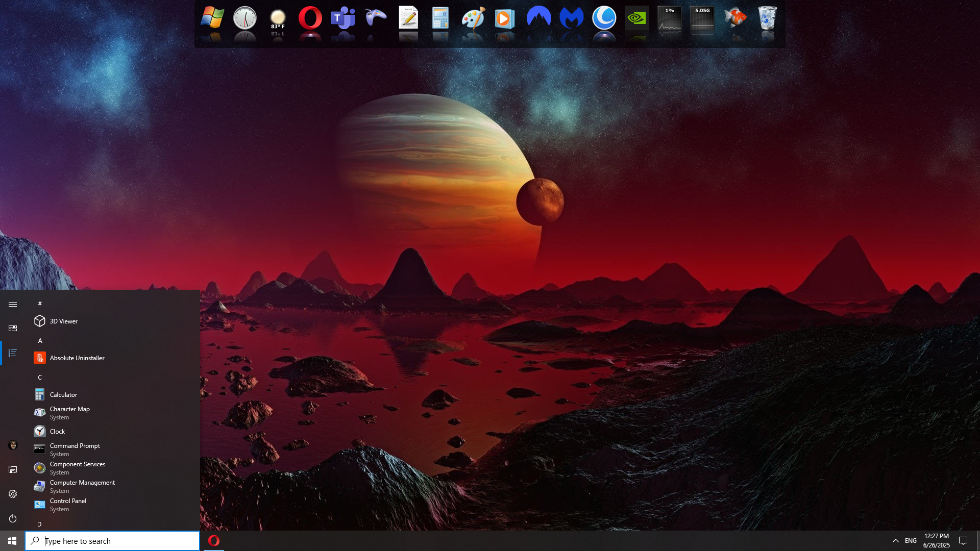Open the NVIDIA icon in the dock
This screenshot has height=551, width=980.
click(636, 18)
